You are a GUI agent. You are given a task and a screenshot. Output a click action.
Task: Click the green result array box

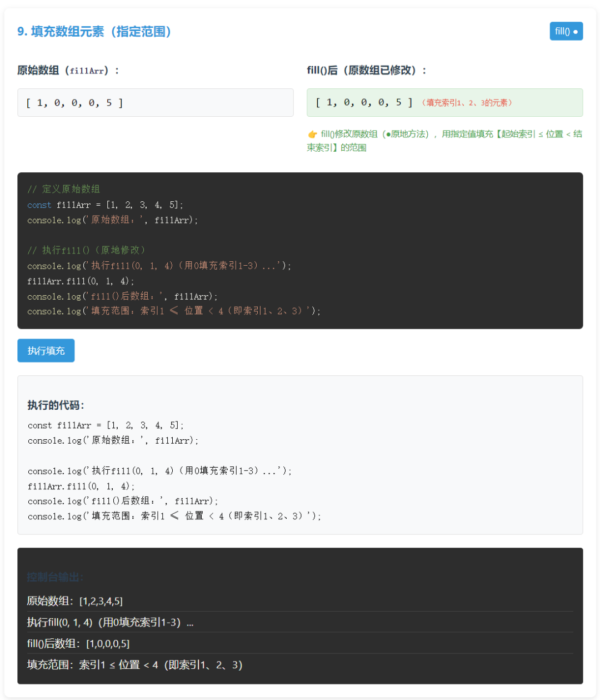444,102
